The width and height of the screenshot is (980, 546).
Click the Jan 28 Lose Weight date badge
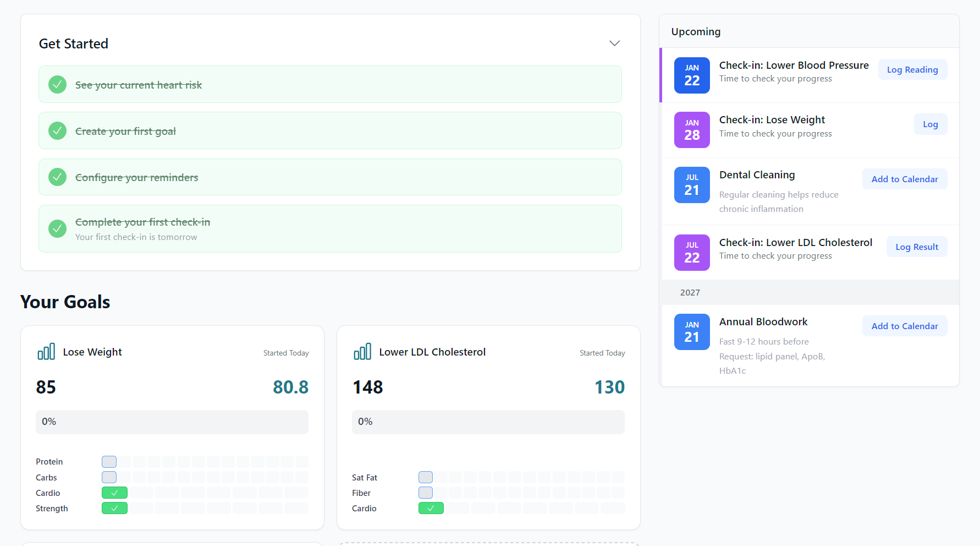[692, 130]
